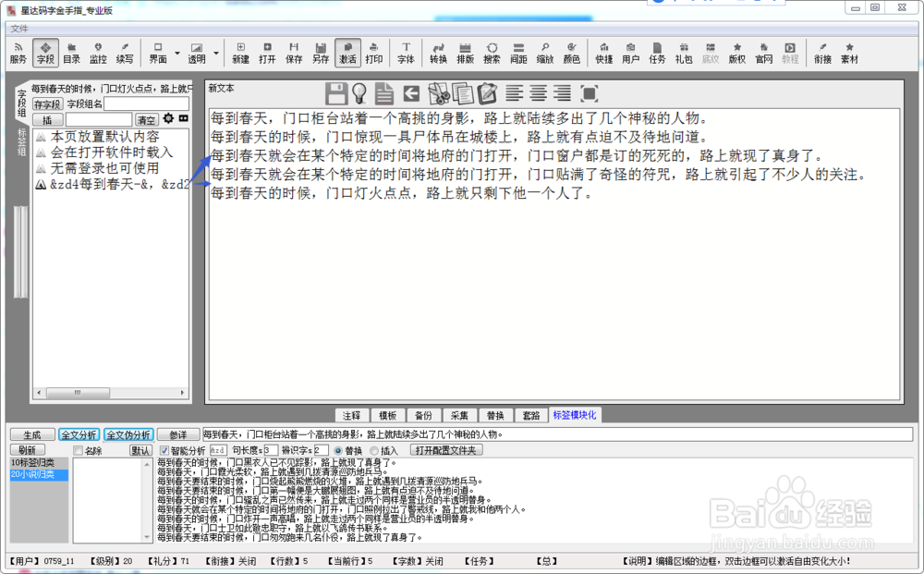The height and width of the screenshot is (574, 924).
Task: Switch to the 注释 tab
Action: [x=352, y=415]
